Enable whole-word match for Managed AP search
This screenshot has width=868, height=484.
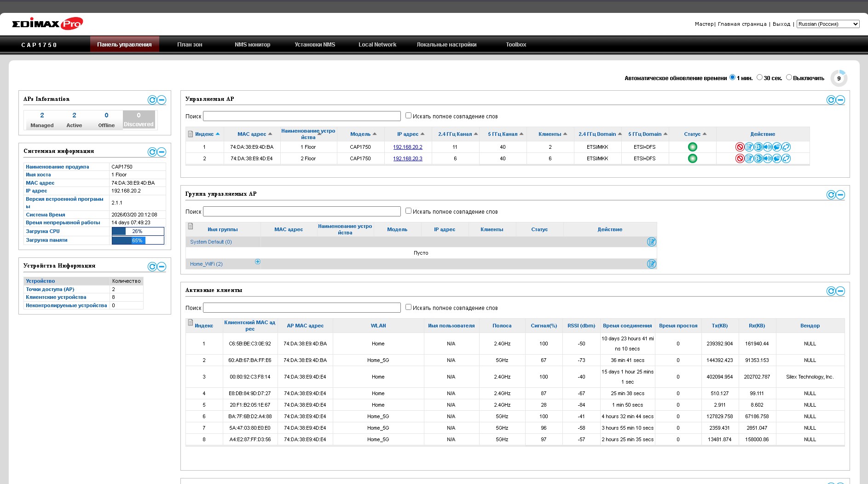[x=408, y=116]
